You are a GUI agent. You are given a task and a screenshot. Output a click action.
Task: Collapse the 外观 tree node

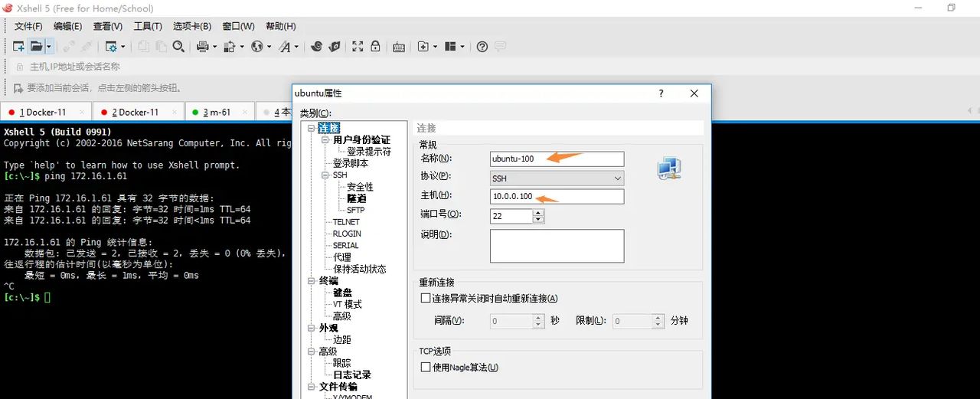click(x=311, y=328)
